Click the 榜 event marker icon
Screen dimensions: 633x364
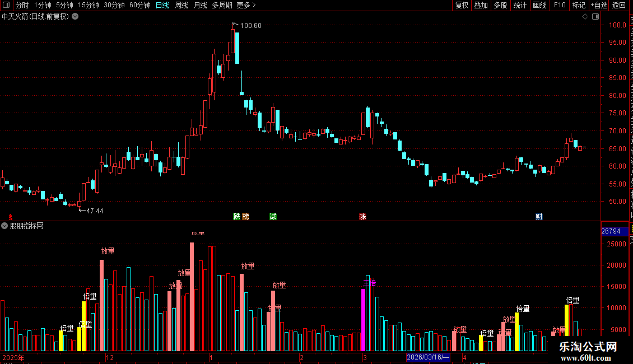coord(245,217)
